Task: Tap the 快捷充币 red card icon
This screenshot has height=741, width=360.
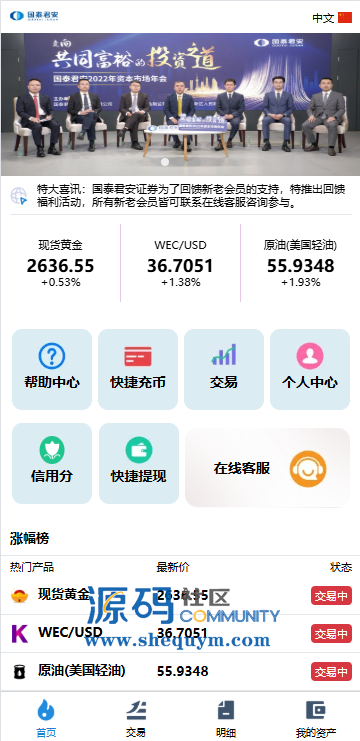Action: 138,356
